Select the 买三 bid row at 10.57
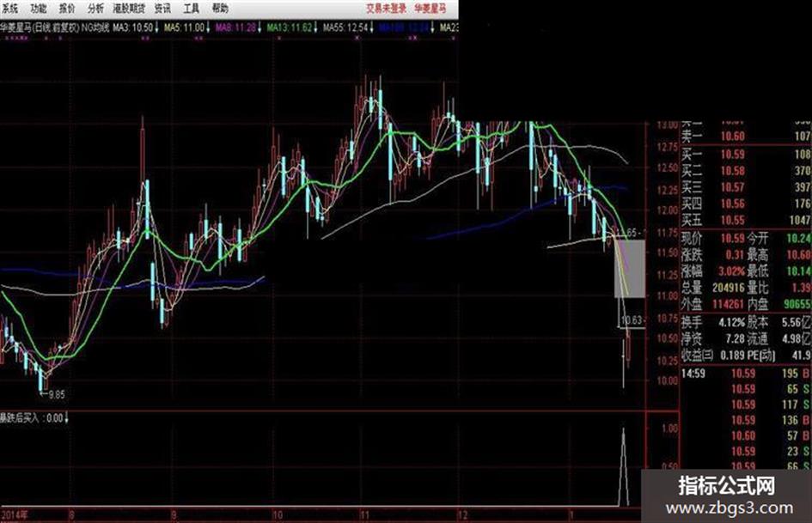 pyautogui.click(x=745, y=187)
